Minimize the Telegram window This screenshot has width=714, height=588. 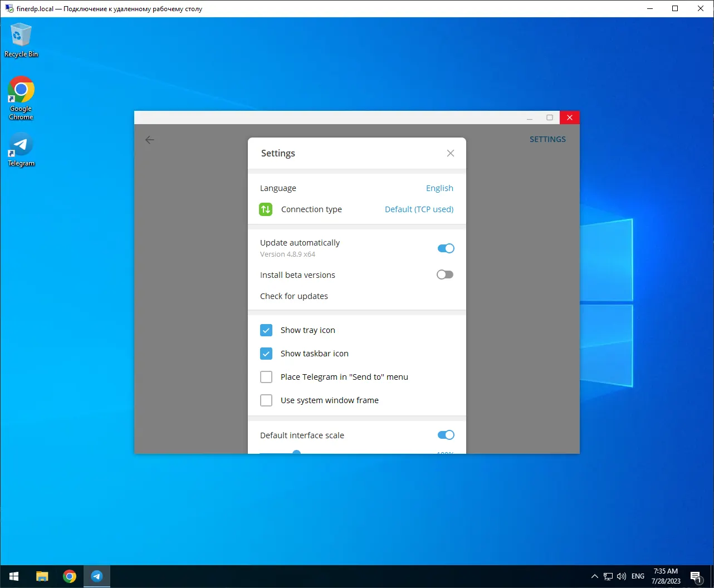[x=530, y=117]
